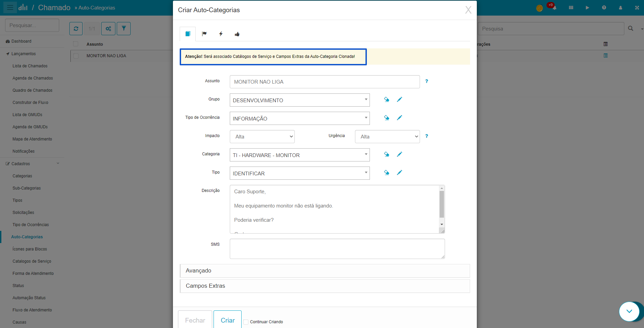
Task: Open the Urgência dropdown
Action: pos(387,137)
